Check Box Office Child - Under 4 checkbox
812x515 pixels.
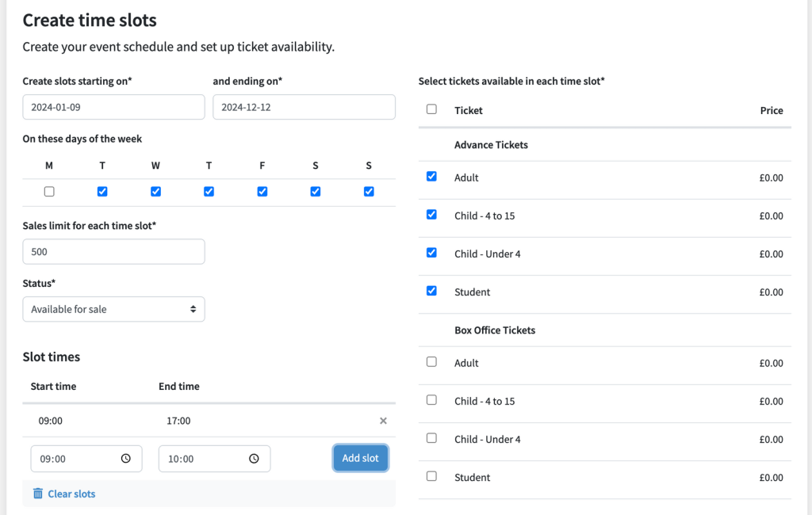click(431, 438)
